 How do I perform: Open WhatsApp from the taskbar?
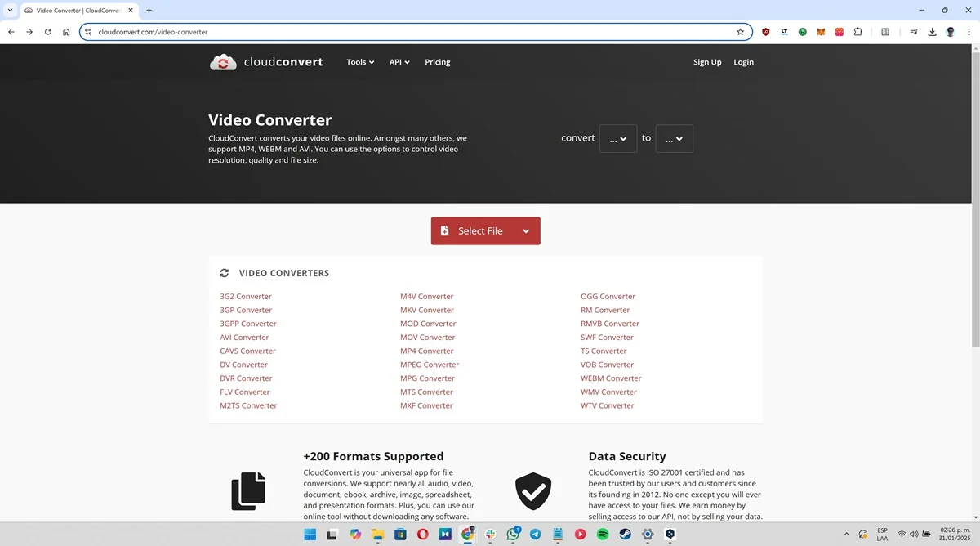(x=512, y=534)
